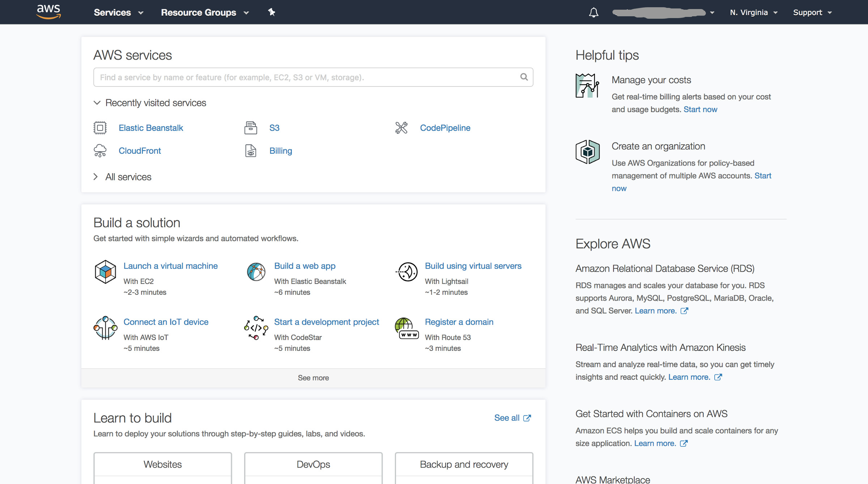
Task: Click the EC2 cube virtual machine icon
Action: click(105, 272)
